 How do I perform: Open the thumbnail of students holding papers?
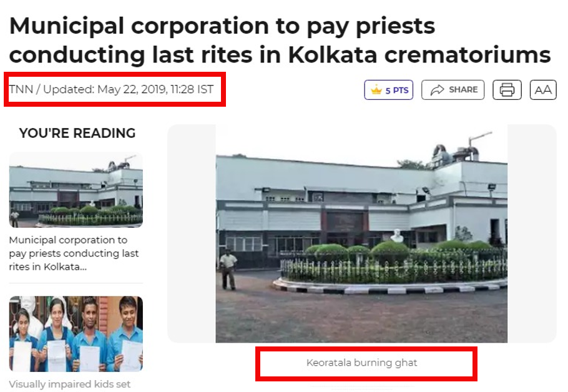(x=76, y=334)
